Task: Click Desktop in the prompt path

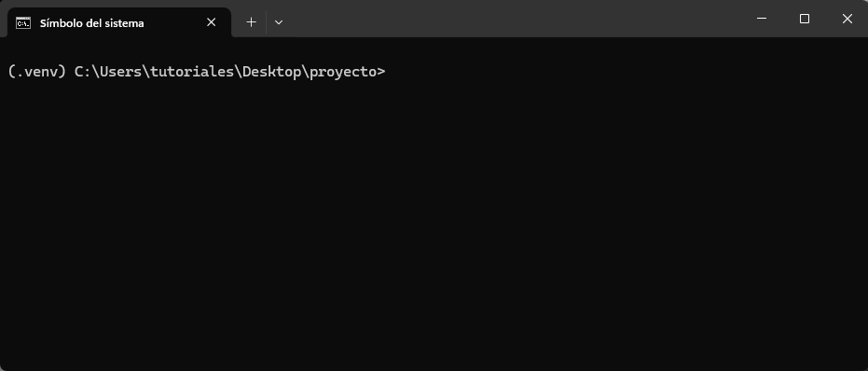Action: pos(271,72)
